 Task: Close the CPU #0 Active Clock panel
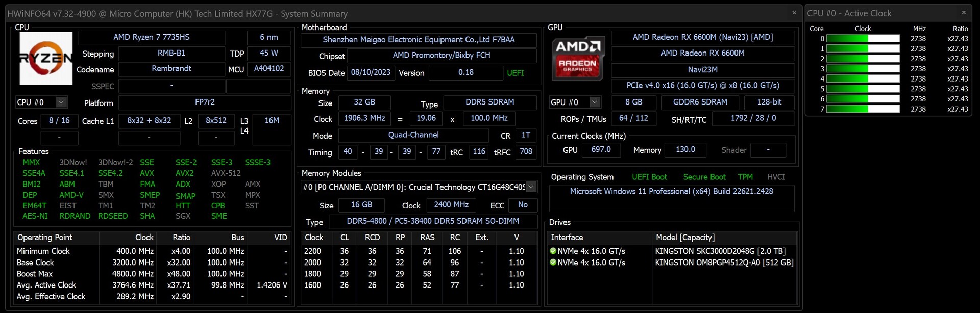963,13
